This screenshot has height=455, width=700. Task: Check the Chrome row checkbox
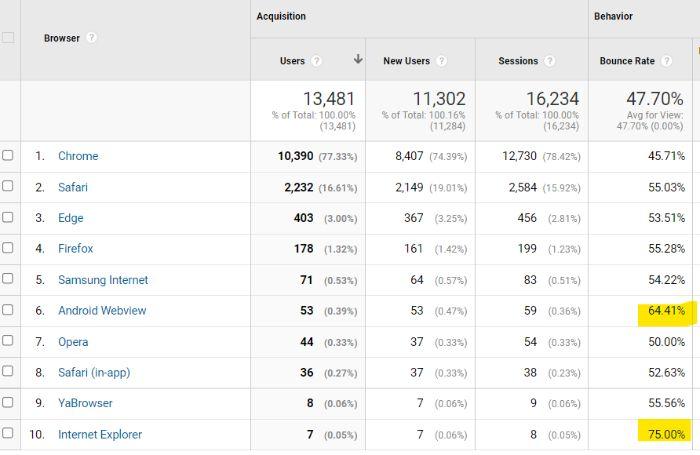coord(8,155)
